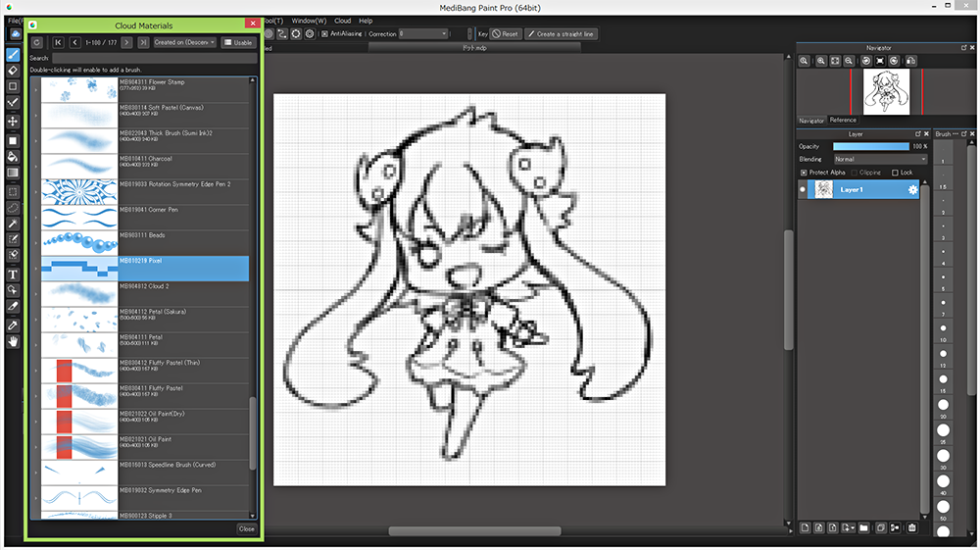The width and height of the screenshot is (980, 550).
Task: Select the concentric circle snap icon
Action: pyautogui.click(x=310, y=33)
